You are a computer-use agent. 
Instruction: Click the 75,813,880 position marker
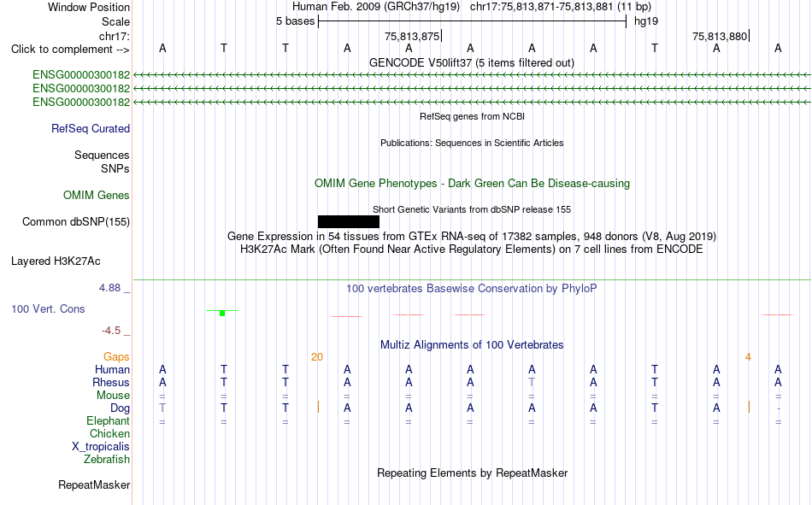tap(721, 36)
